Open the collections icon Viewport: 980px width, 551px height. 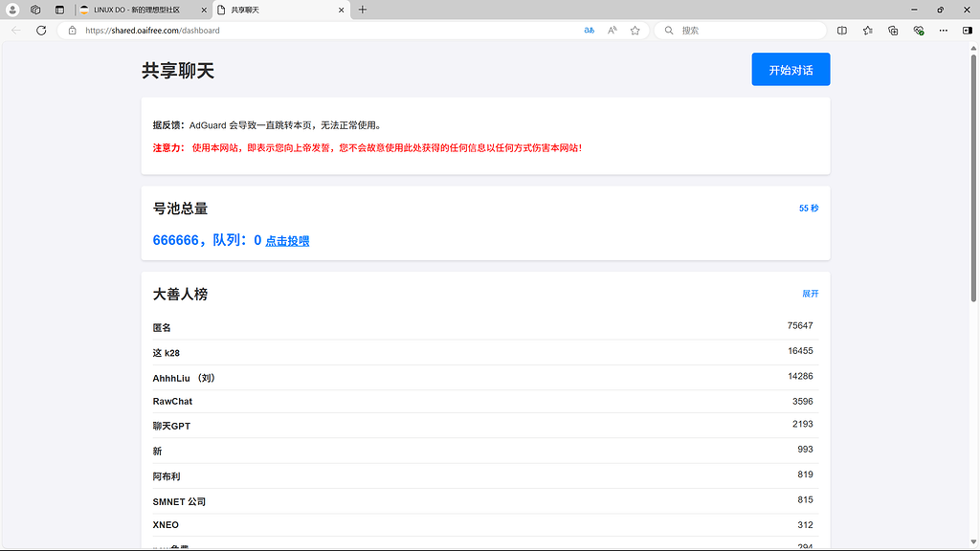pos(893,30)
